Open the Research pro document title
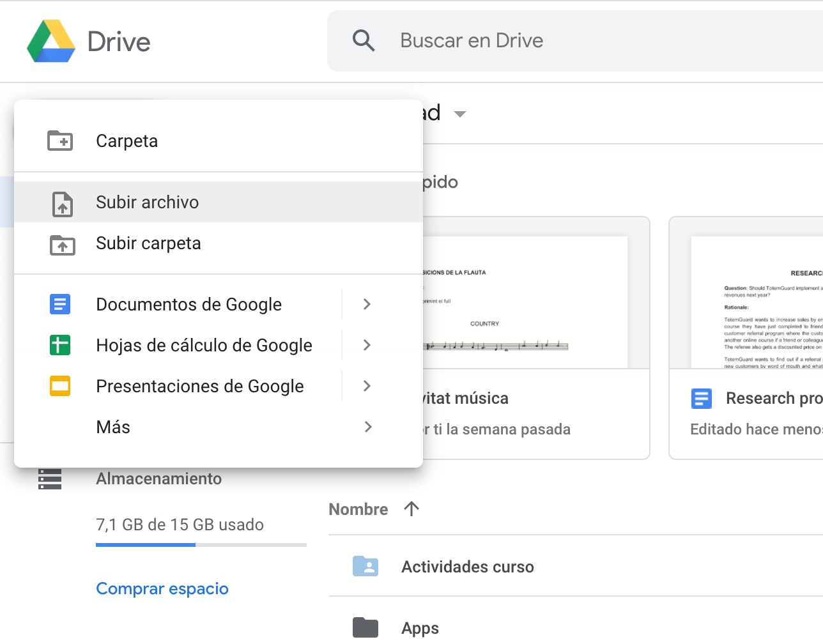Image resolution: width=823 pixels, height=644 pixels. pyautogui.click(x=774, y=398)
